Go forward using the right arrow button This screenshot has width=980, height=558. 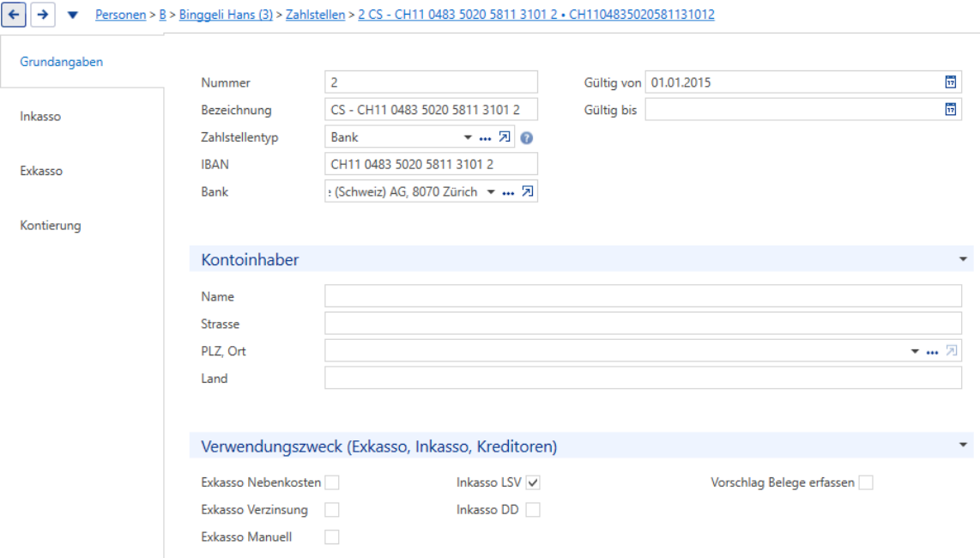point(43,15)
